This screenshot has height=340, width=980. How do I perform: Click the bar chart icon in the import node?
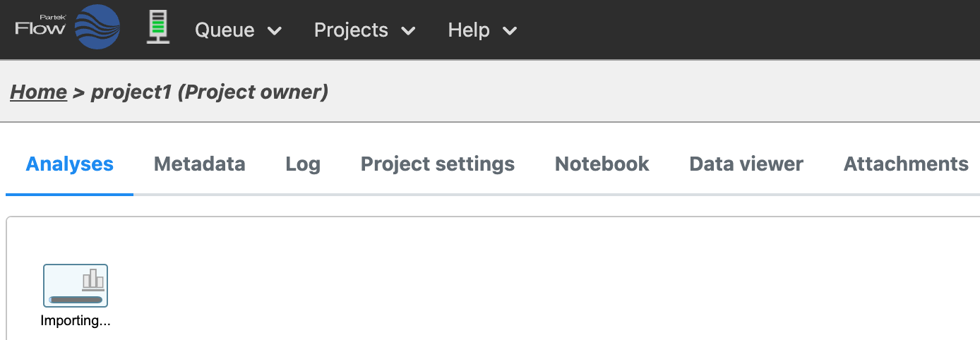pos(93,279)
